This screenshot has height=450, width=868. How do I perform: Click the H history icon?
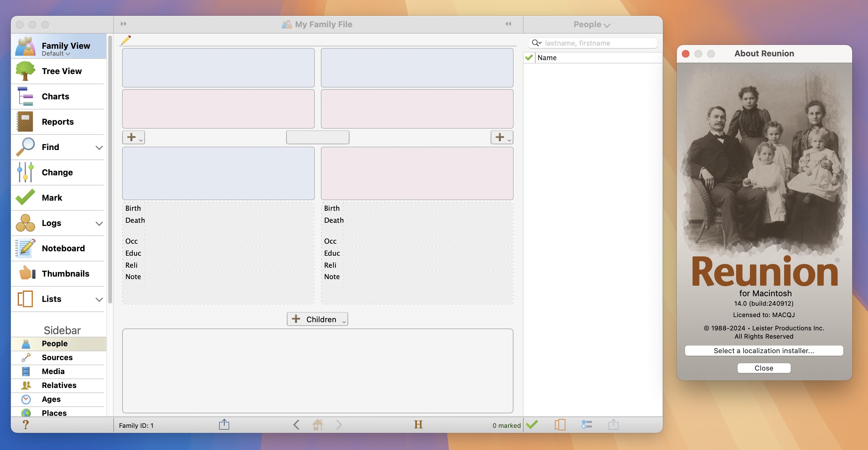click(418, 425)
